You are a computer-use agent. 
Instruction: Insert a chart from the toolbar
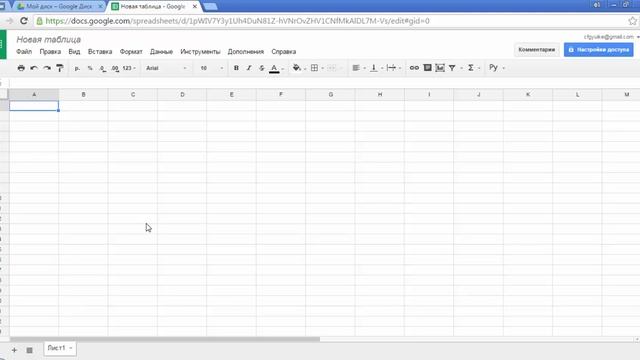coord(440,68)
